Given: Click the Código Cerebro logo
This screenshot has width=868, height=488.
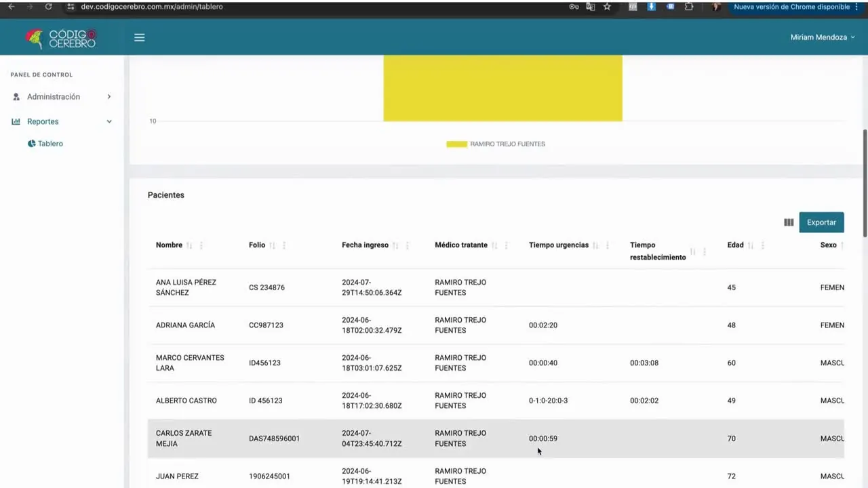Looking at the screenshot, I should coord(61,38).
